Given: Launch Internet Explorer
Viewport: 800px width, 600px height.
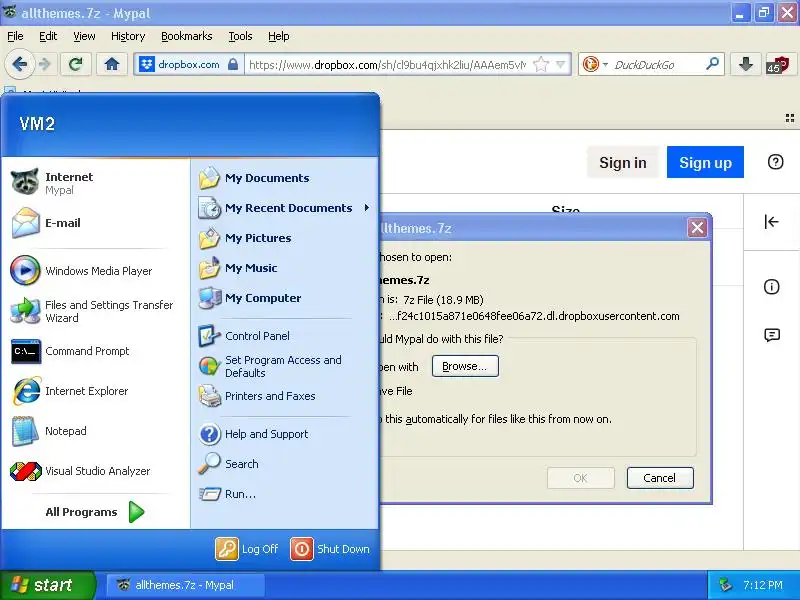Looking at the screenshot, I should click(95, 391).
